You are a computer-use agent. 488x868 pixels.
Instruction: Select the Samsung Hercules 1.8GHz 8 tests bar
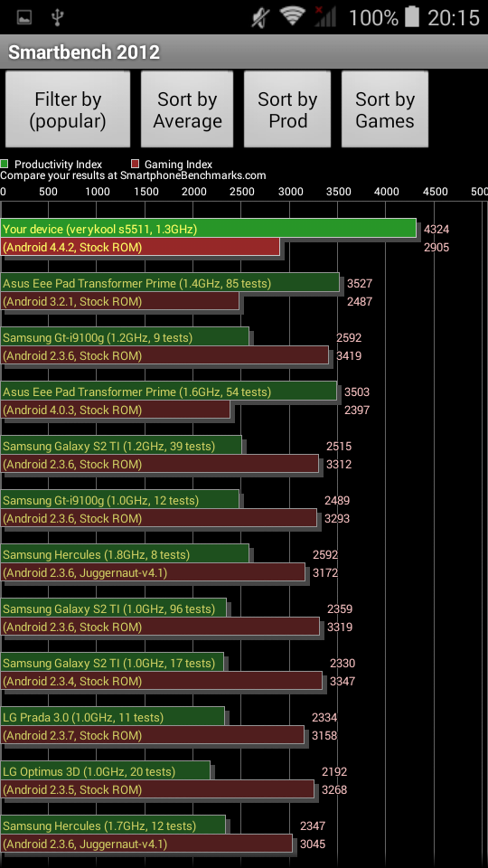click(125, 553)
